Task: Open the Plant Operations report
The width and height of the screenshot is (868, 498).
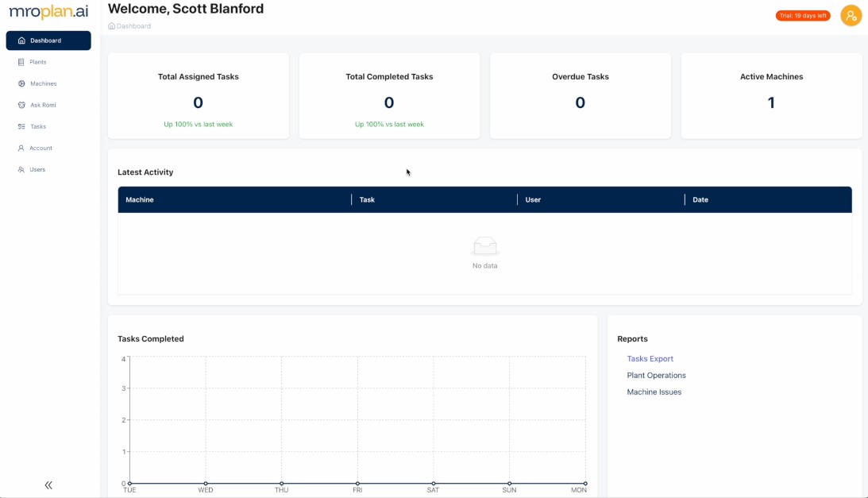Action: pyautogui.click(x=656, y=375)
